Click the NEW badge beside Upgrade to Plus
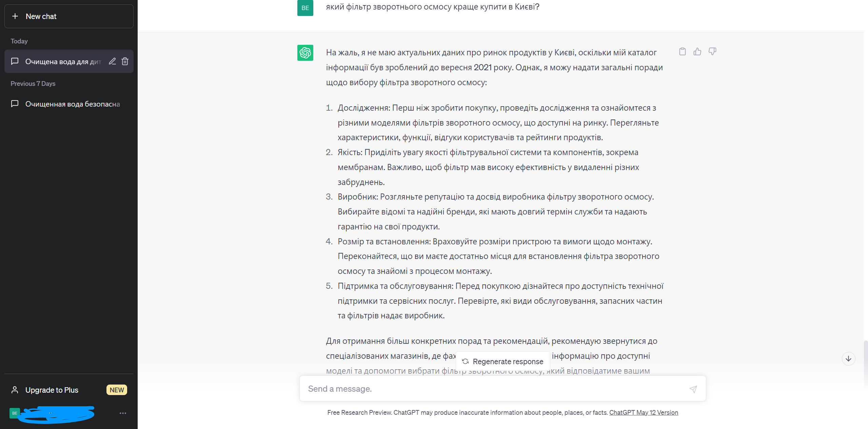Image resolution: width=868 pixels, height=429 pixels. coord(117,390)
